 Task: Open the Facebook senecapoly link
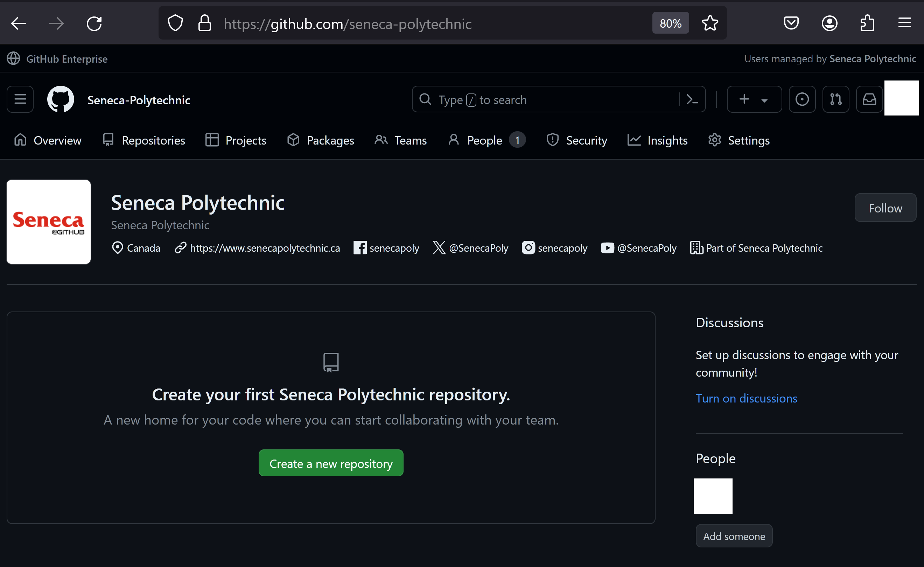tap(394, 248)
